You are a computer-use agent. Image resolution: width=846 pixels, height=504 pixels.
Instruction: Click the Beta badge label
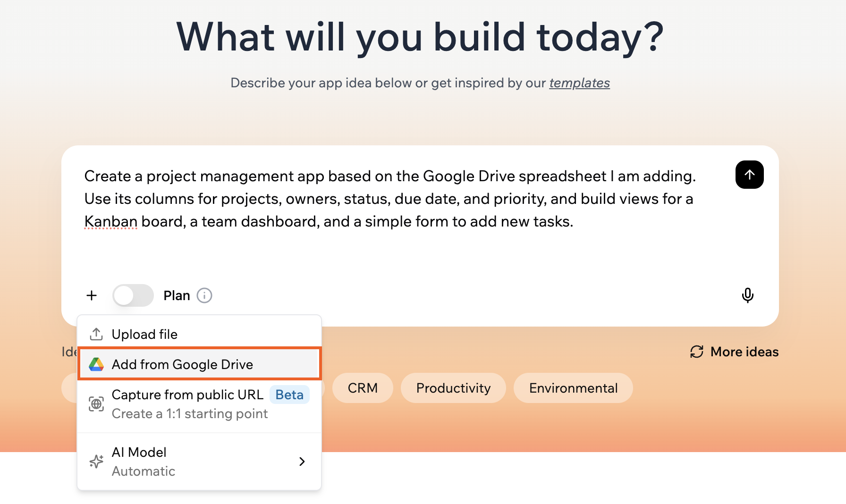(x=289, y=395)
